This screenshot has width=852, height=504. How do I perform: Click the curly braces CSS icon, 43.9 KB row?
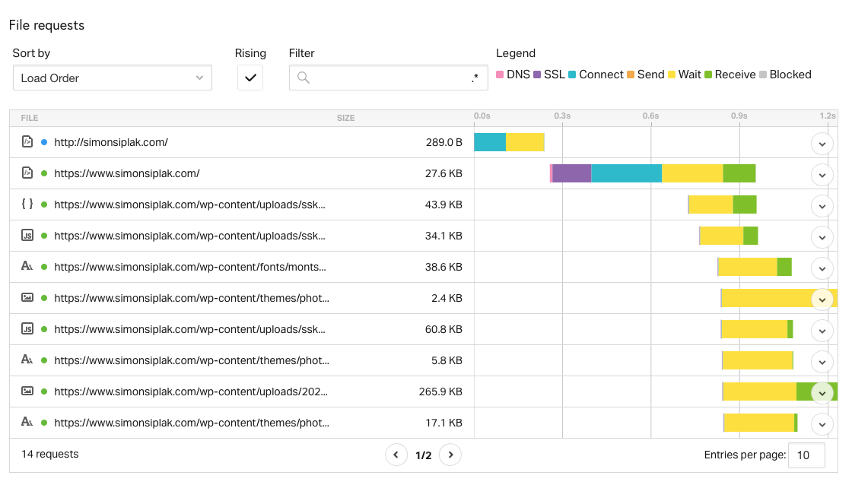click(x=27, y=204)
